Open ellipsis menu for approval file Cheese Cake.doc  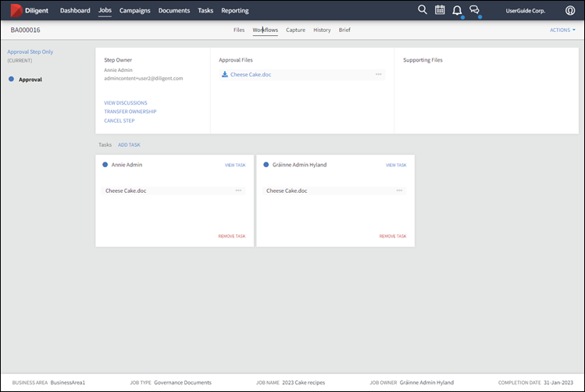coord(378,74)
